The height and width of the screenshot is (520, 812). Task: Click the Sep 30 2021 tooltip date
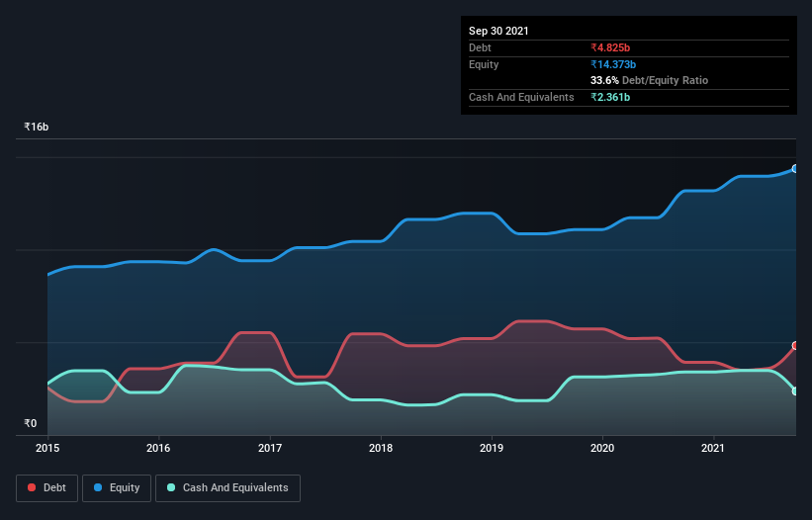[498, 31]
